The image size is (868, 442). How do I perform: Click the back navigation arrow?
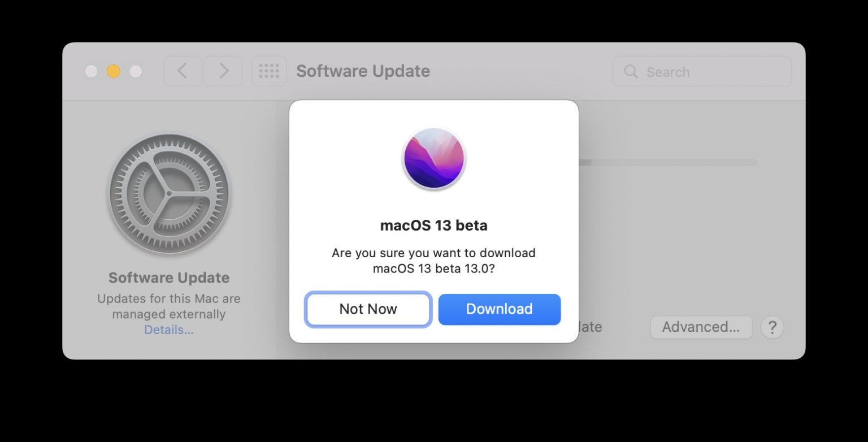[x=182, y=71]
